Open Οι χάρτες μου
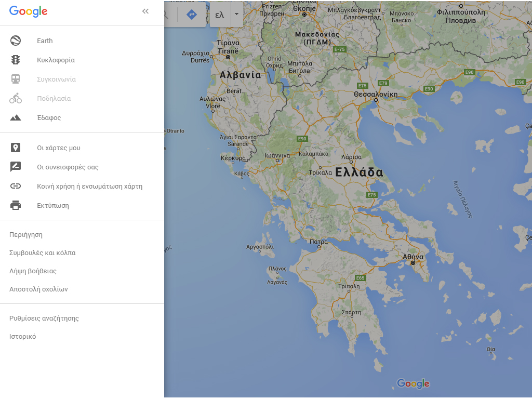 pos(59,148)
